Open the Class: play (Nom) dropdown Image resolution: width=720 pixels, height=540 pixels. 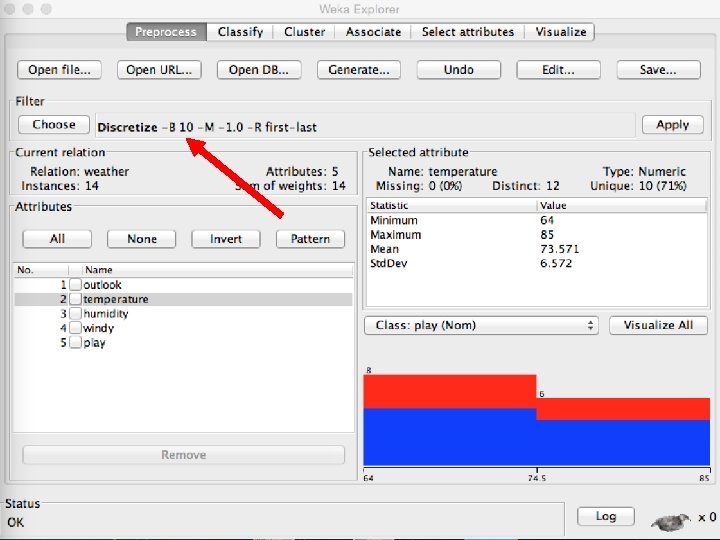click(x=481, y=325)
